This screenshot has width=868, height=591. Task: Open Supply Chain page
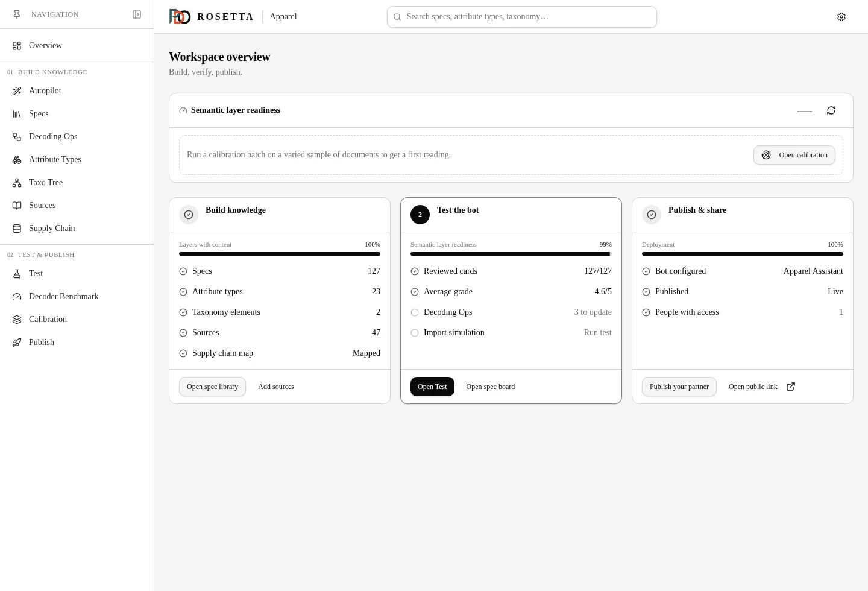pyautogui.click(x=77, y=229)
